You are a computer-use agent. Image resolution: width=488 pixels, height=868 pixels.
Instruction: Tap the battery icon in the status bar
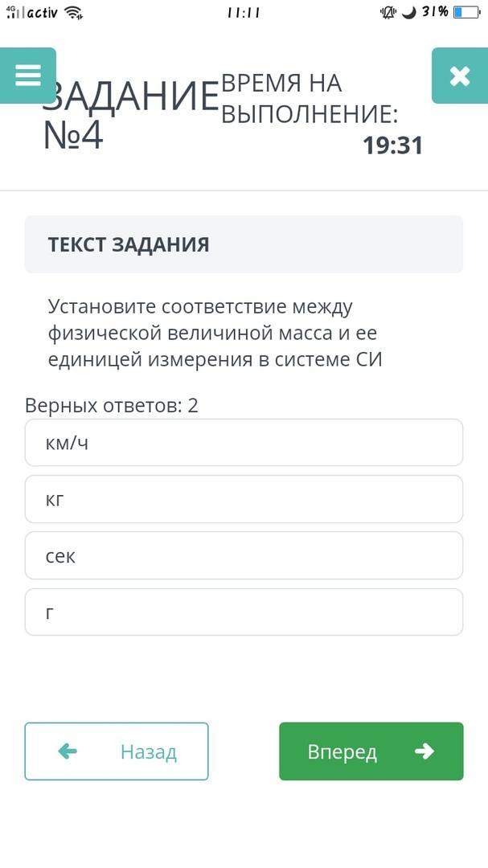coord(465,13)
